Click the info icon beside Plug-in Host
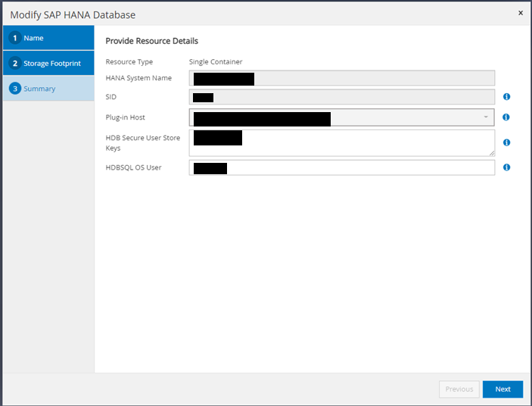The width and height of the screenshot is (532, 406). coord(506,117)
